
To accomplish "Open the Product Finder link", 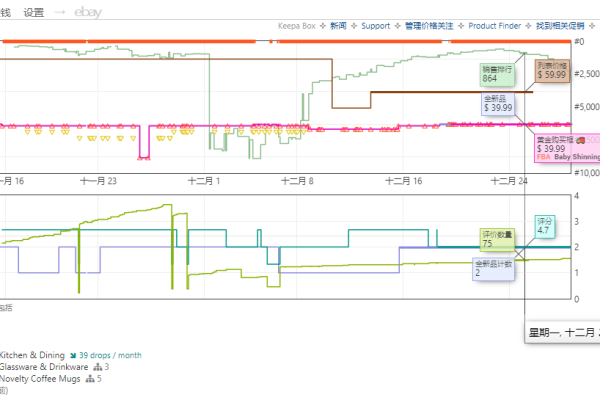I will [494, 26].
